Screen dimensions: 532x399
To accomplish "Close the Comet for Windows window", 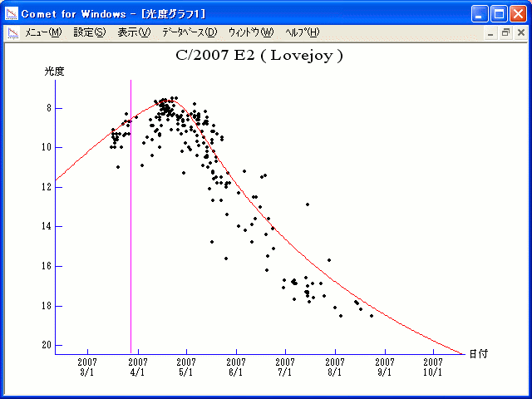I will point(518,14).
